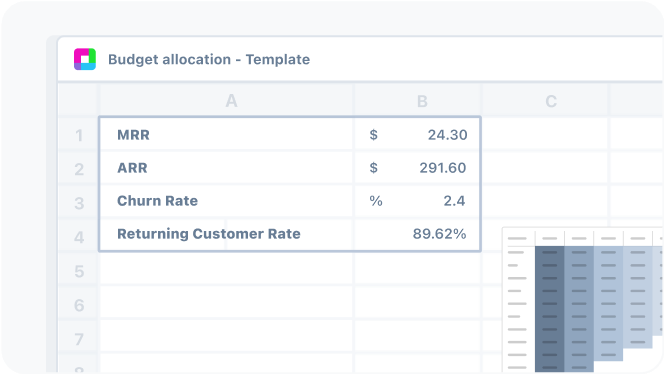Select column B header
The image size is (664, 374).
click(418, 101)
